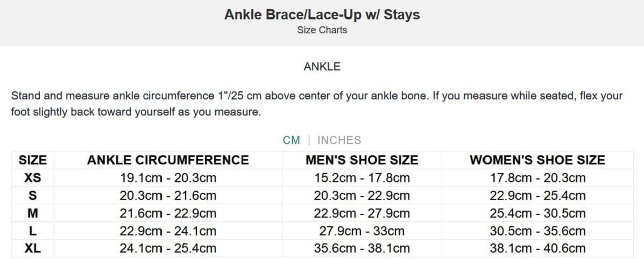The height and width of the screenshot is (259, 644).
Task: Click the MEN'S SHOE SIZE column header
Action: pos(362,160)
